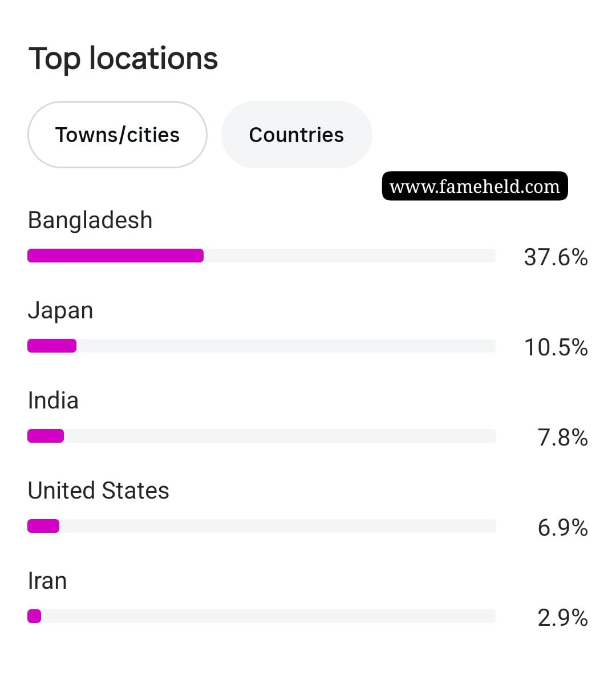Select the Bangladesh country label
616x688 pixels.
pyautogui.click(x=90, y=220)
